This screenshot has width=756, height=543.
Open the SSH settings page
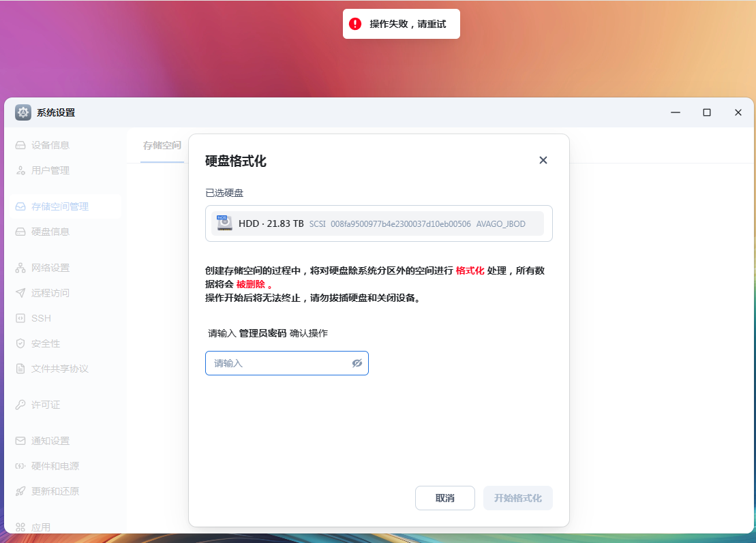coord(41,317)
